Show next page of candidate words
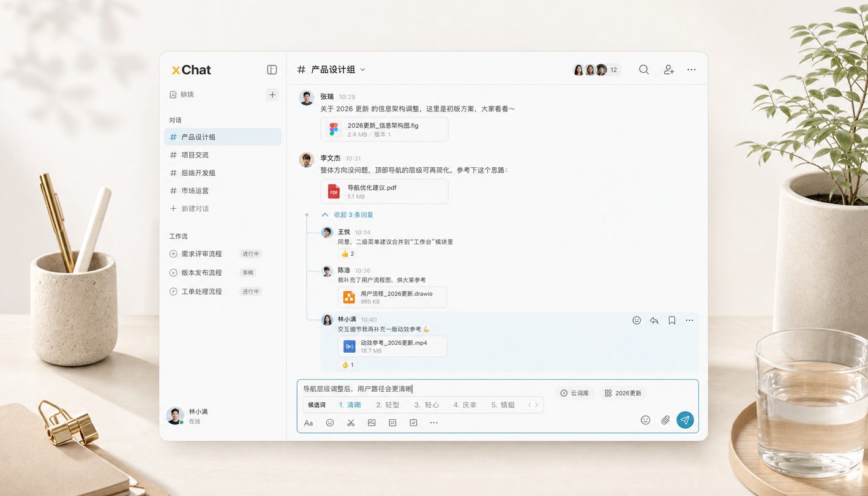 coord(537,405)
